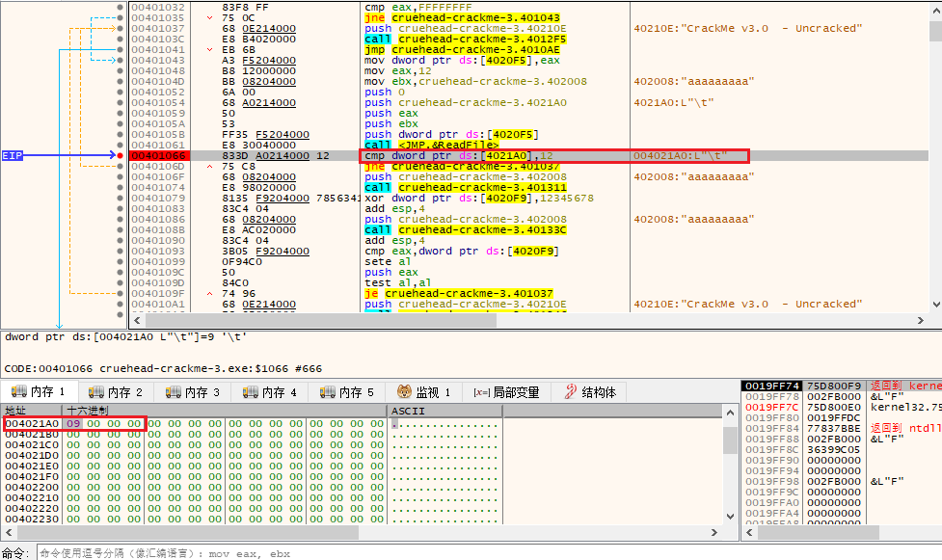This screenshot has width=942, height=560.
Task: Click the ASCII column header in dump
Action: point(444,411)
